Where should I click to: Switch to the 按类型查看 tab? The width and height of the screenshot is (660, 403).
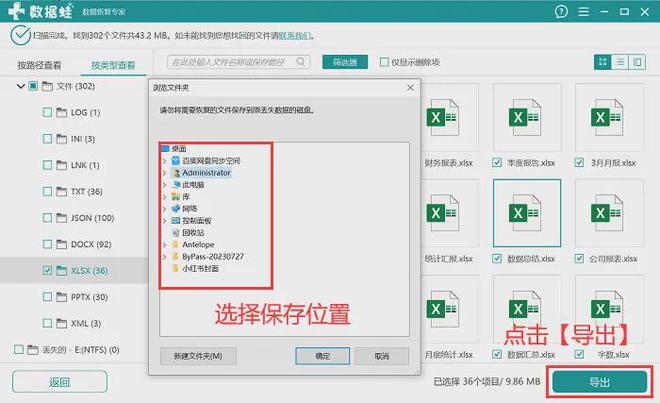(113, 65)
